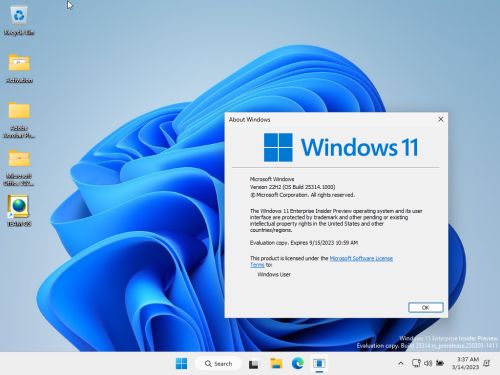500x375 pixels.
Task: Click the 'Microsoft Windows' text line
Action: coord(272,179)
